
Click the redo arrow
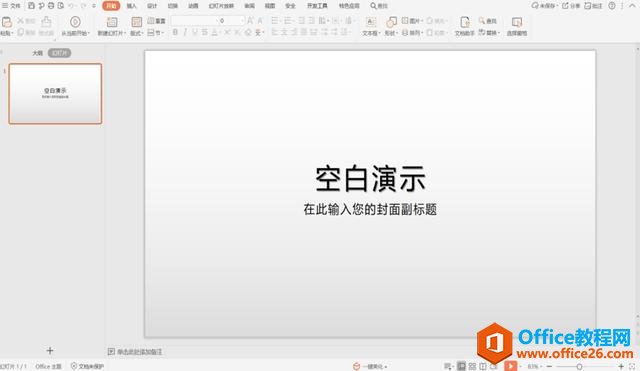84,6
